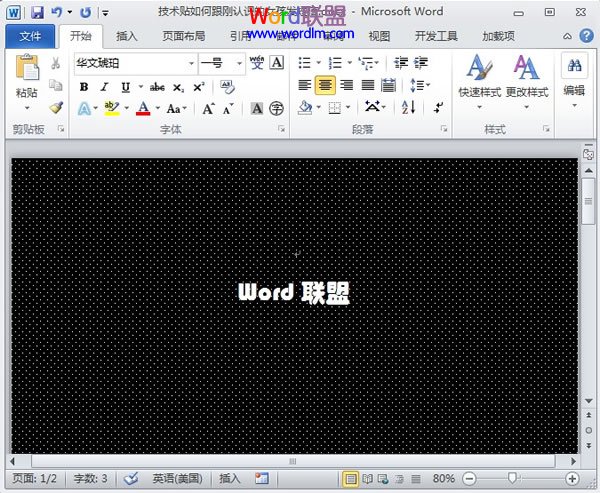Click the Paste clipboard icon
Viewport: 600px width, 493px height.
[x=27, y=68]
